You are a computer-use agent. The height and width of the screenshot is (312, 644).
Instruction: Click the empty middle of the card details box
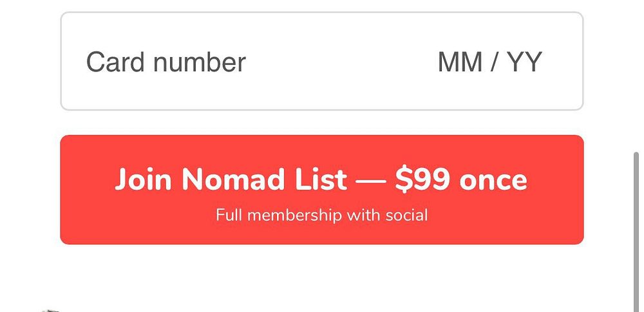[341, 62]
